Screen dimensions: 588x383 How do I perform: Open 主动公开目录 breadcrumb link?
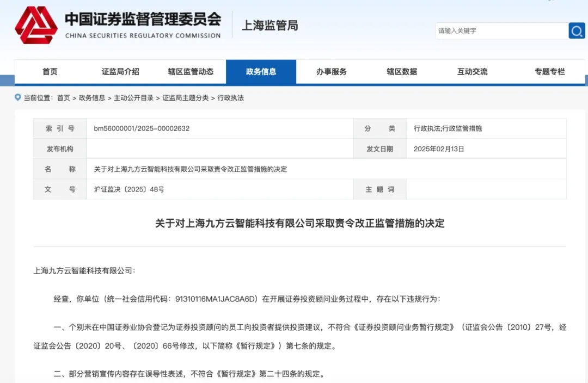(133, 98)
